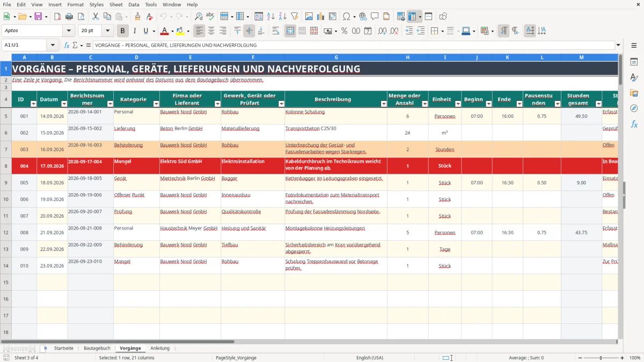Click the Merge and Center Cells icon
This screenshot has width=644, height=362.
point(290,31)
